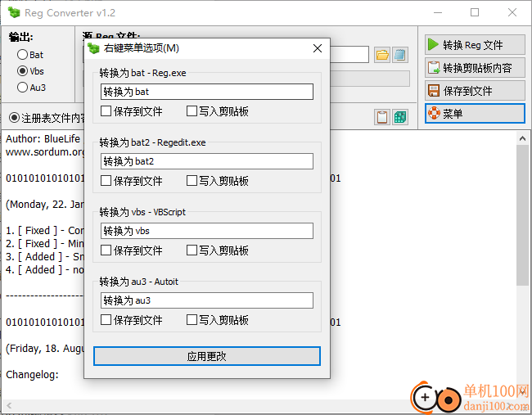532x415 pixels.
Task: Click the 转换剪贴板内容 button
Action: tap(475, 67)
